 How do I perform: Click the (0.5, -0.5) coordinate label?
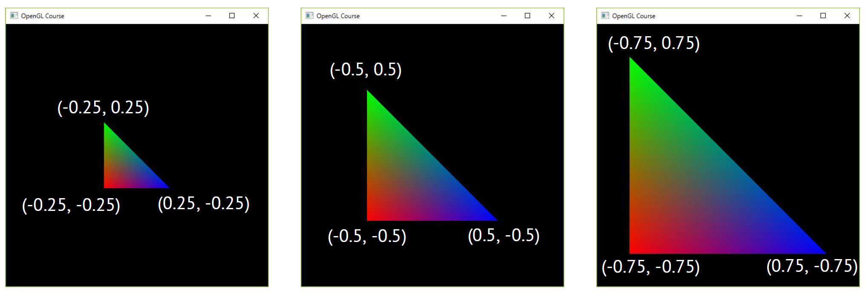(503, 236)
